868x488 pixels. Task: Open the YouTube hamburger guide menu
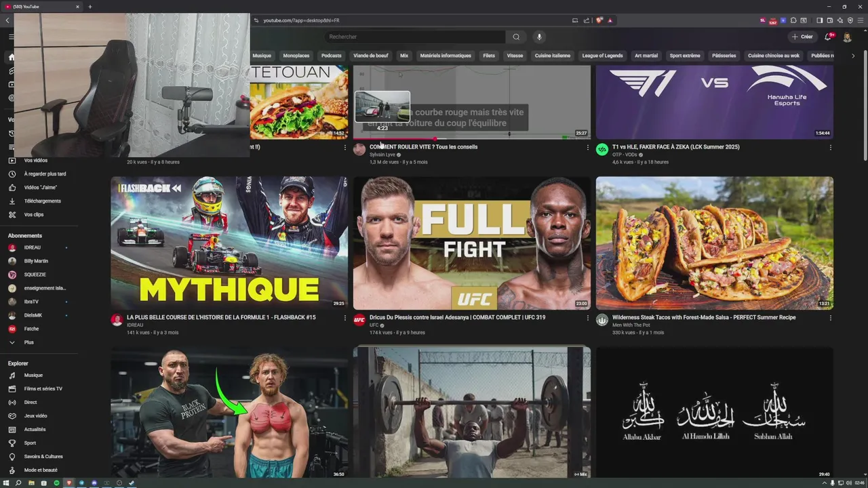tap(11, 37)
